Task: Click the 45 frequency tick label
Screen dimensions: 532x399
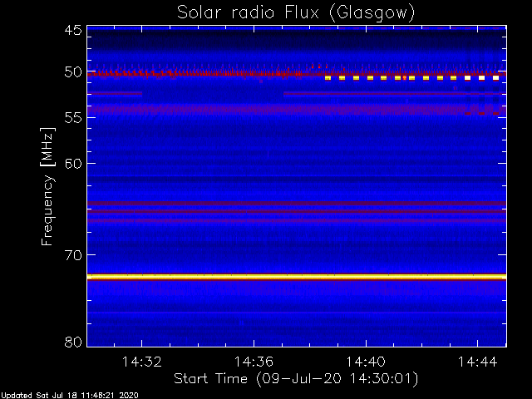Action: [x=73, y=30]
